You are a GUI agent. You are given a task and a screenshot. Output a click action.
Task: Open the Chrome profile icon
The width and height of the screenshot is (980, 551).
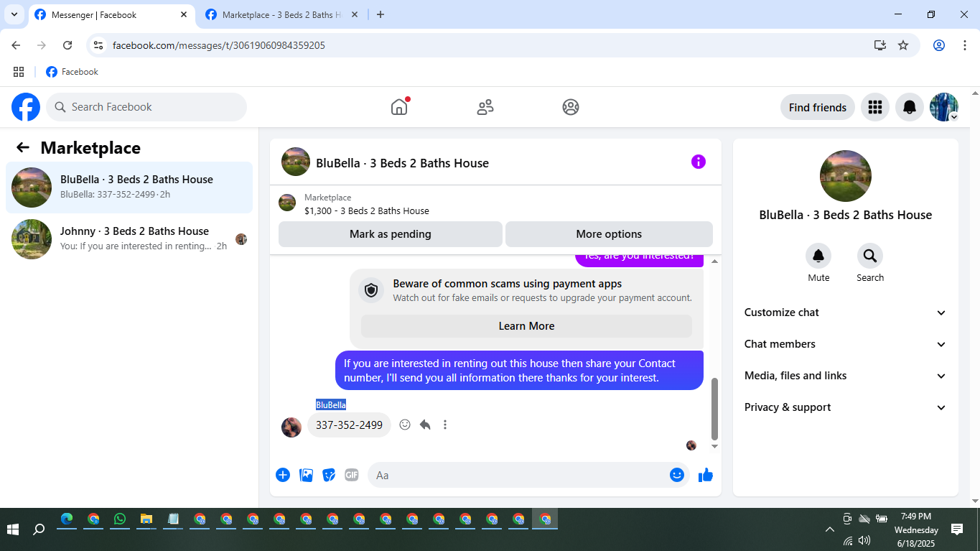pyautogui.click(x=939, y=45)
